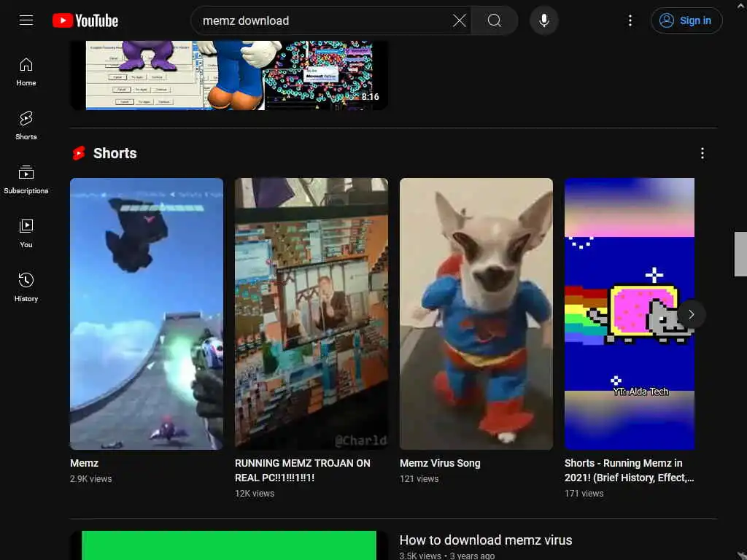Open the 8:16 video thumbnail at top
This screenshot has width=747, height=560.
228,75
